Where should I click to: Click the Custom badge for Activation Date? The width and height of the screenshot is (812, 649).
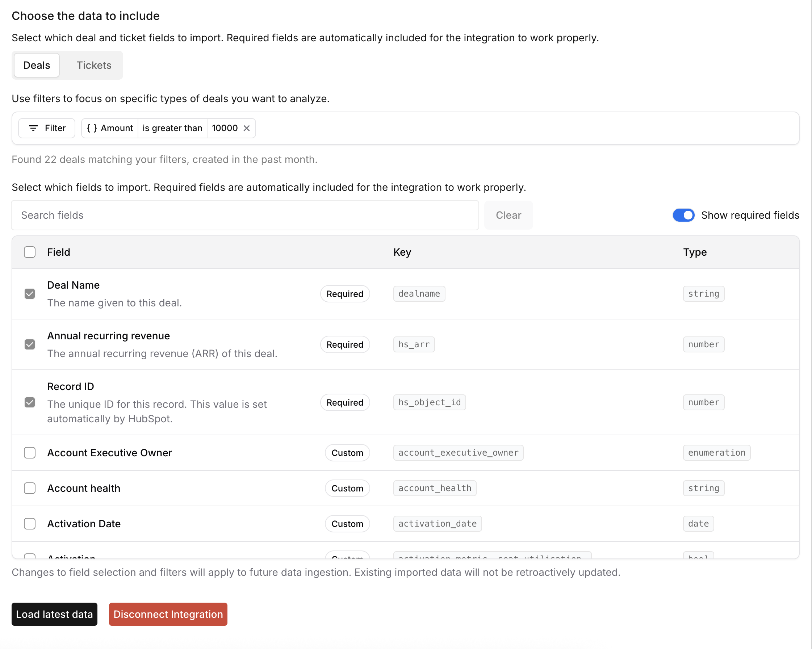coord(347,524)
